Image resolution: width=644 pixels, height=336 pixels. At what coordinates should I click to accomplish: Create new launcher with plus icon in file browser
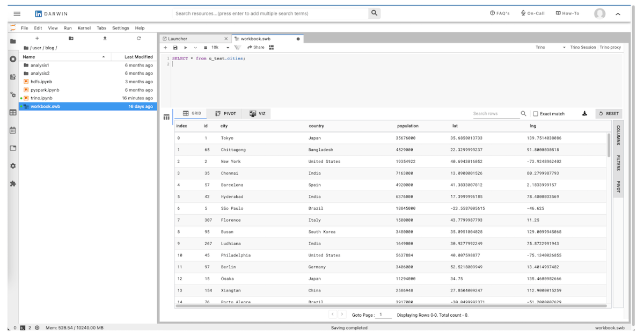pos(37,38)
